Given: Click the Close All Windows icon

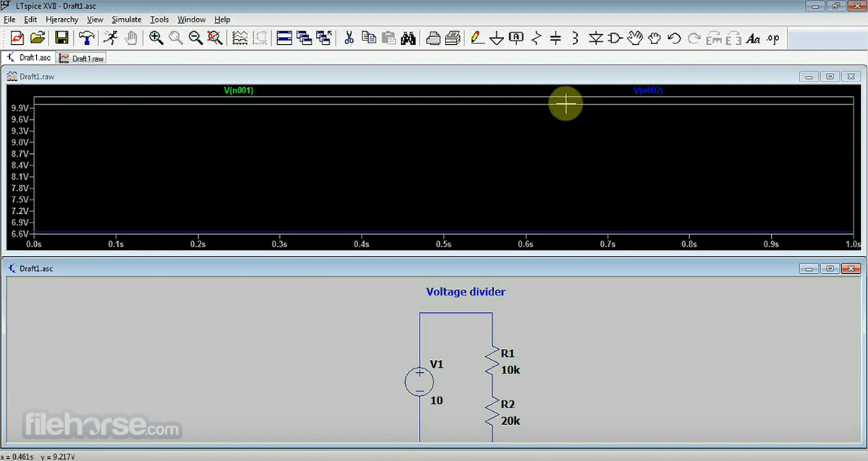Looking at the screenshot, I should click(324, 38).
